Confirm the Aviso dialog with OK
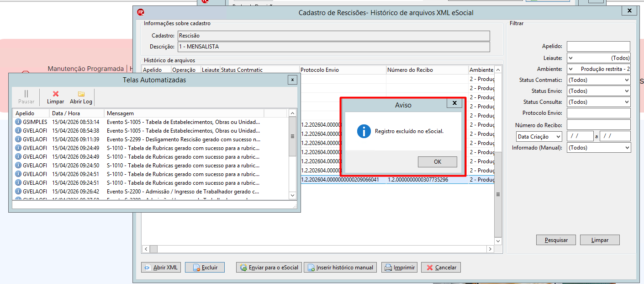The width and height of the screenshot is (644, 284). click(437, 162)
